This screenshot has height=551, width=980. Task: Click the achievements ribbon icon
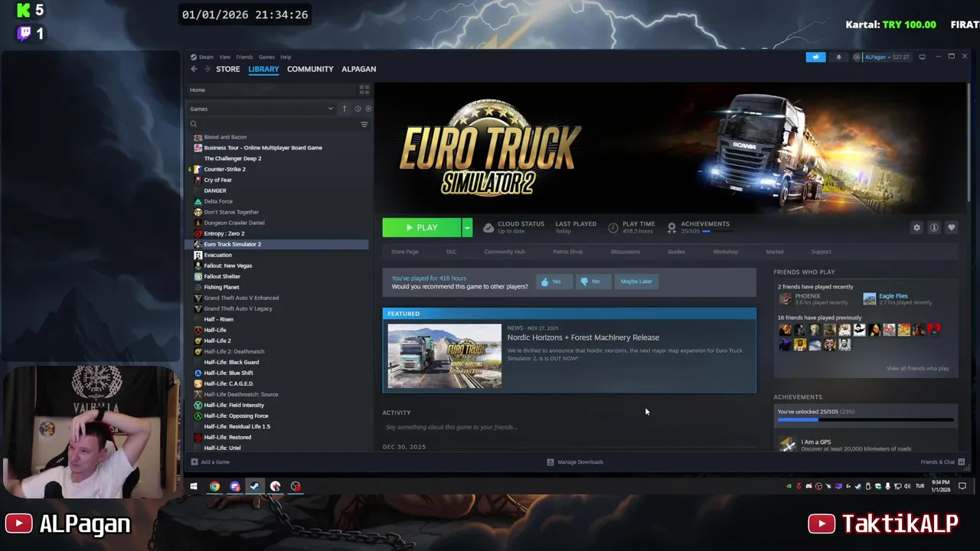tap(671, 227)
